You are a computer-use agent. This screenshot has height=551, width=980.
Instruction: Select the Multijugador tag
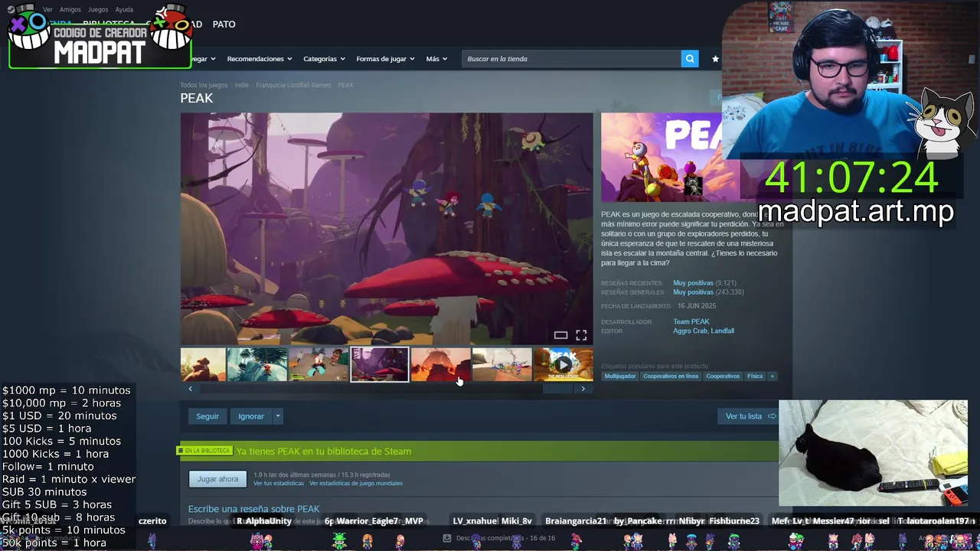point(620,377)
